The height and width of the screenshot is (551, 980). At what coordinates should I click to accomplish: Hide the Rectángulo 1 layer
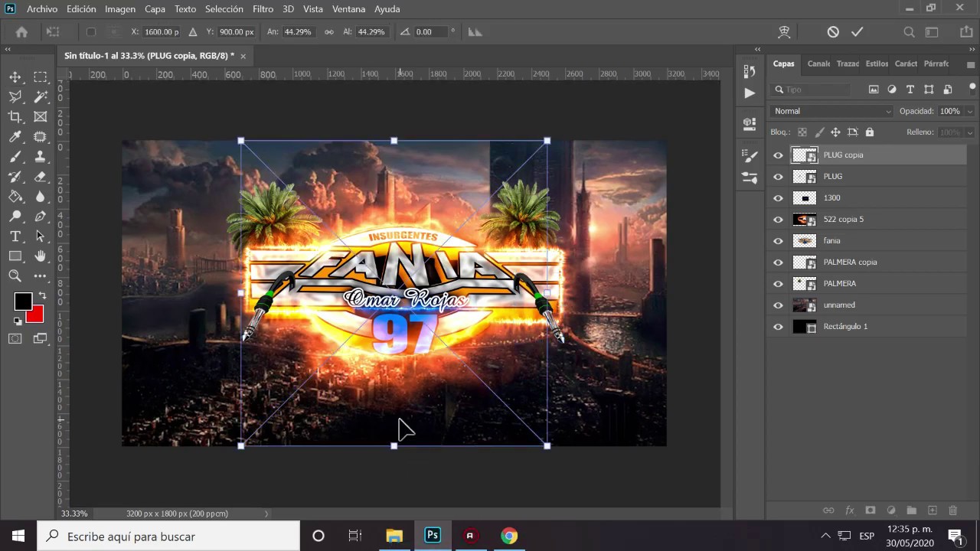coord(779,327)
